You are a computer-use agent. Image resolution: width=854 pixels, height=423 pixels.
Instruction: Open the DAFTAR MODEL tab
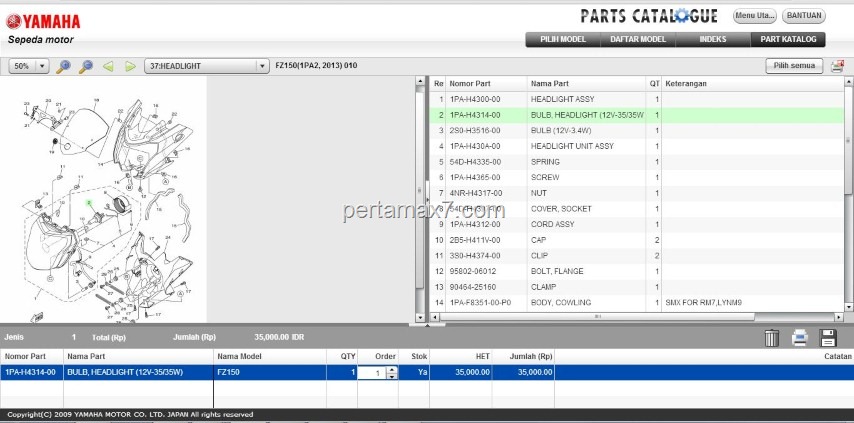637,39
